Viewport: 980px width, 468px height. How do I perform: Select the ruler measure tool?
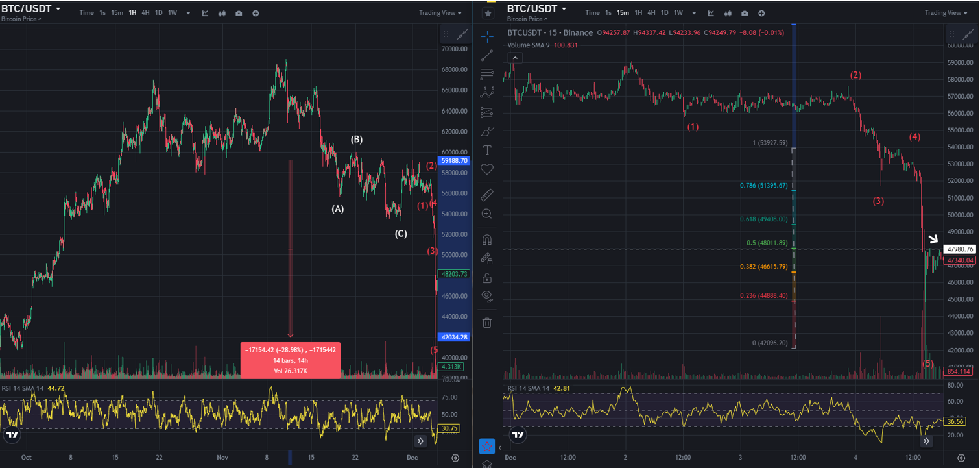point(487,195)
